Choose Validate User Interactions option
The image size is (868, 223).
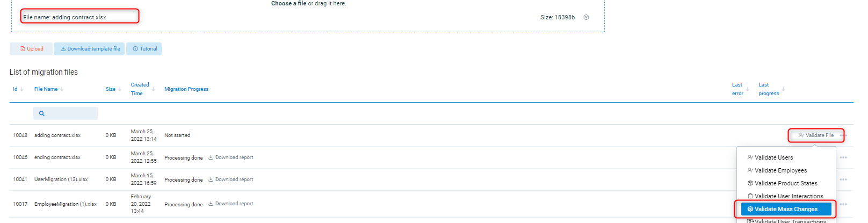pos(789,196)
